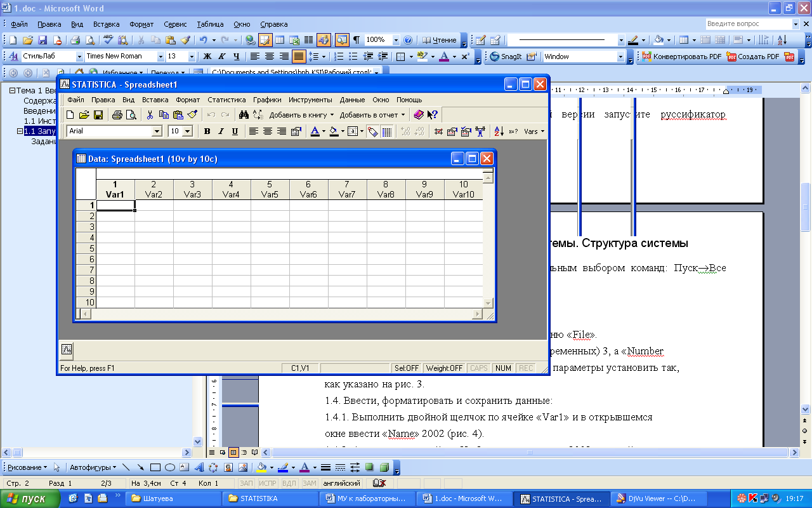812x508 pixels.
Task: Toggle Word bold Ж button
Action: (x=207, y=57)
